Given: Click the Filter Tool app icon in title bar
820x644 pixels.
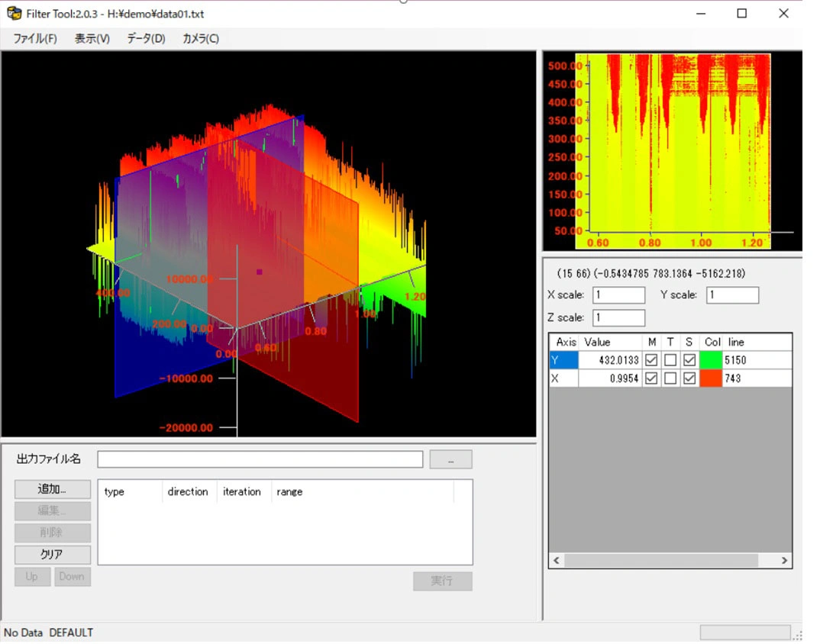Looking at the screenshot, I should pyautogui.click(x=14, y=13).
